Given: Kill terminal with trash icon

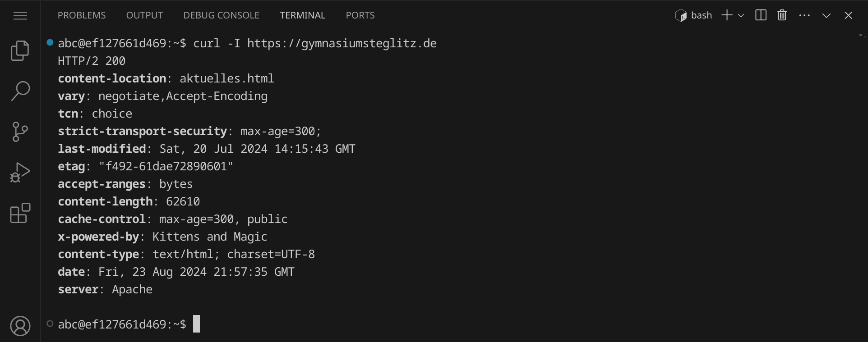Looking at the screenshot, I should 782,15.
